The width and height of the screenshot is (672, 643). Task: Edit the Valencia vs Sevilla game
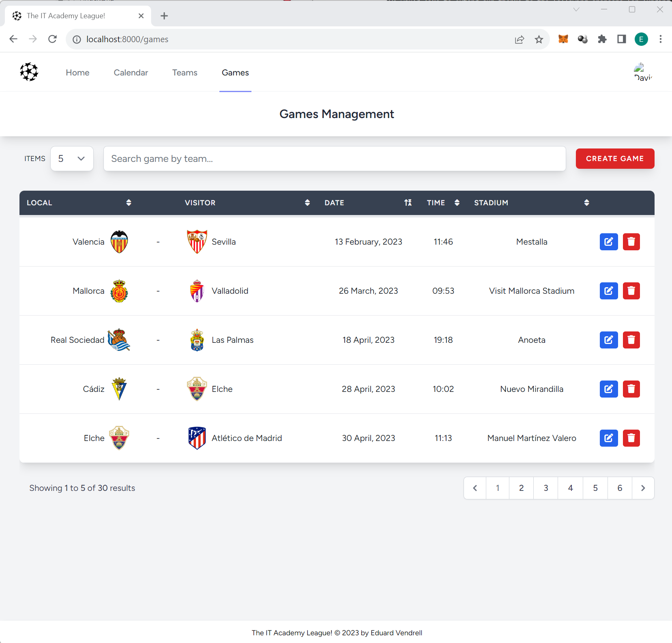[x=608, y=241]
